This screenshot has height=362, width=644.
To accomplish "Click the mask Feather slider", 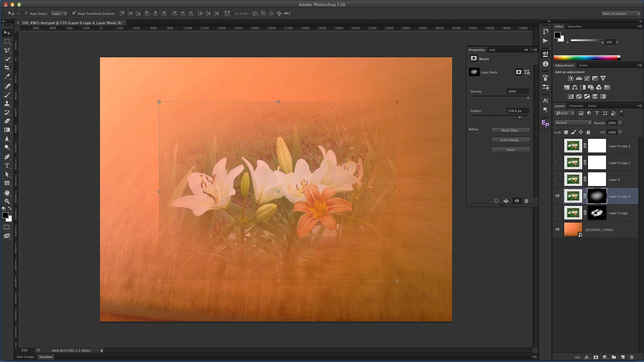I will click(x=520, y=117).
